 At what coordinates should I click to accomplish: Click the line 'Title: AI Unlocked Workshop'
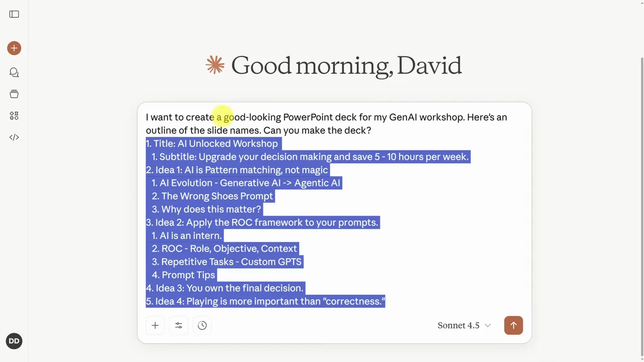coord(212,144)
